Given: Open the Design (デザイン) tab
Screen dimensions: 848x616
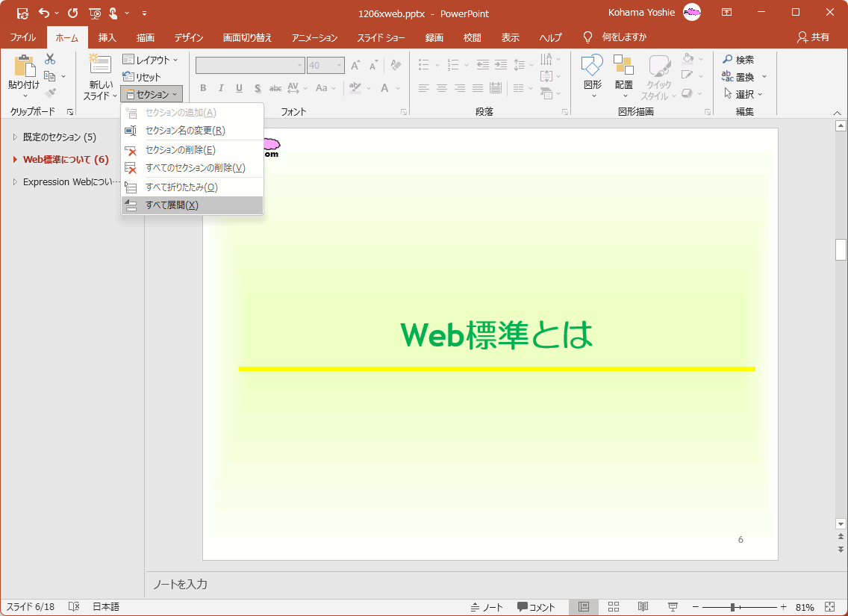Looking at the screenshot, I should (189, 37).
